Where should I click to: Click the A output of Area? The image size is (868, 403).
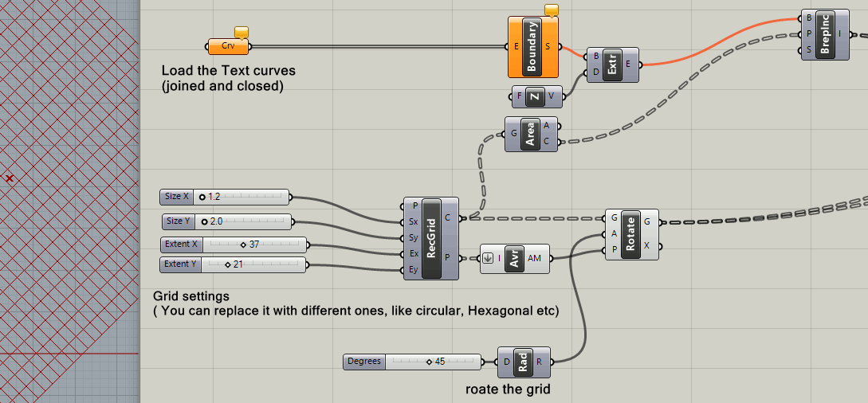(548, 126)
